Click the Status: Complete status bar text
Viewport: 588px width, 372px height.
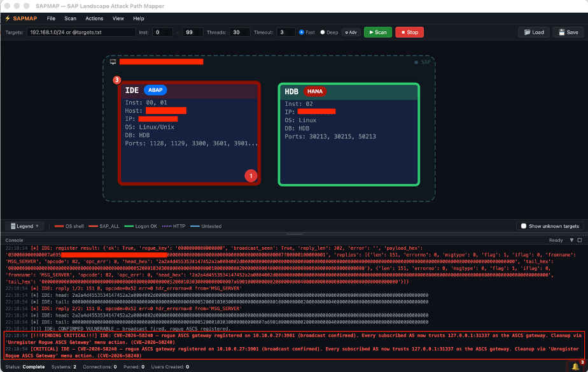[x=25, y=367]
